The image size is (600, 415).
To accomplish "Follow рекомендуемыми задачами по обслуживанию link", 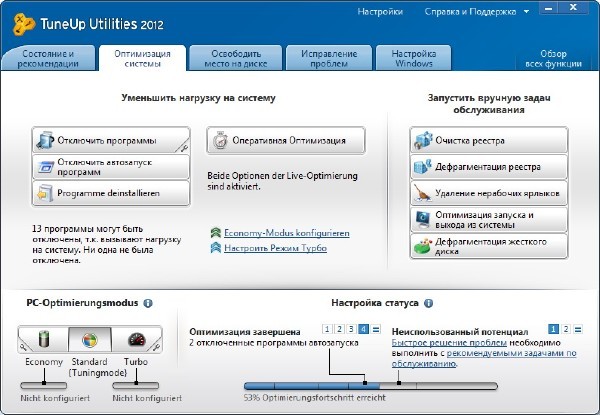I will pos(484,358).
